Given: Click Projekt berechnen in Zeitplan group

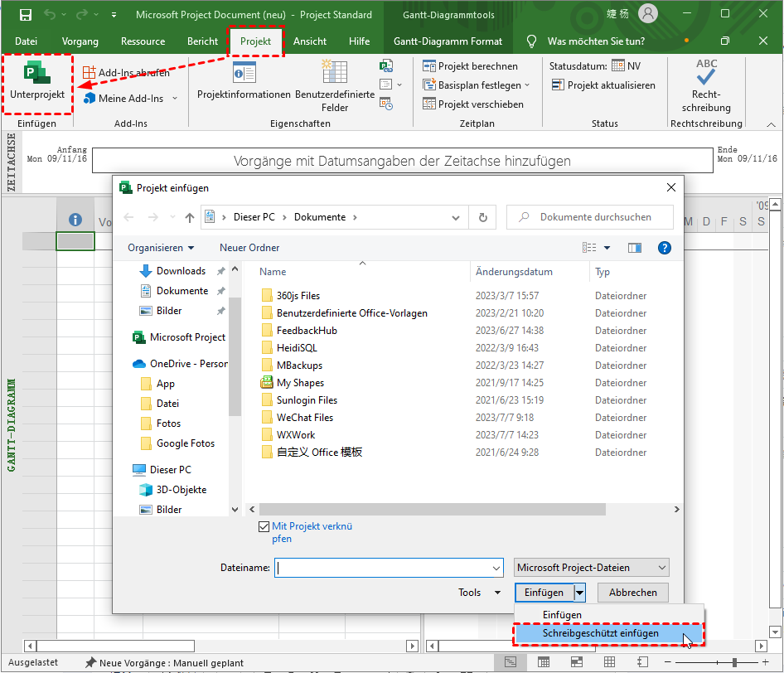Looking at the screenshot, I should (470, 65).
